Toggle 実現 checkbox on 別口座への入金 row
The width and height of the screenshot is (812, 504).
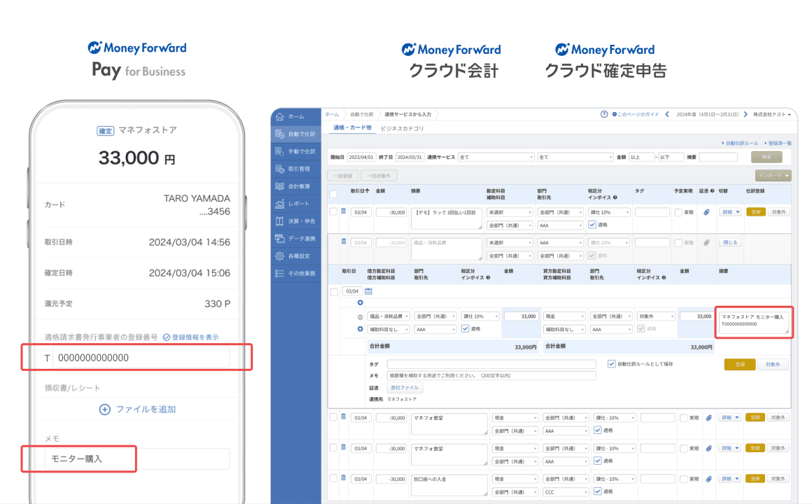684,479
